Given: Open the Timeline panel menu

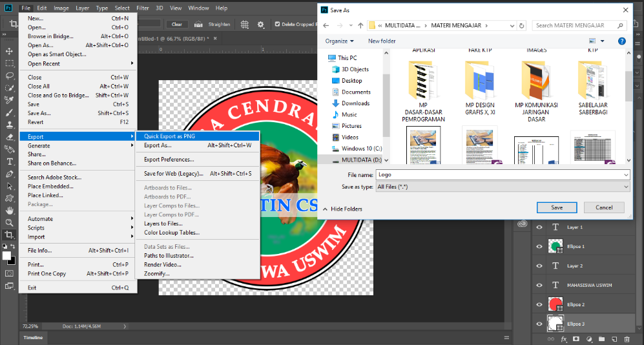Looking at the screenshot, I should click(x=506, y=338).
